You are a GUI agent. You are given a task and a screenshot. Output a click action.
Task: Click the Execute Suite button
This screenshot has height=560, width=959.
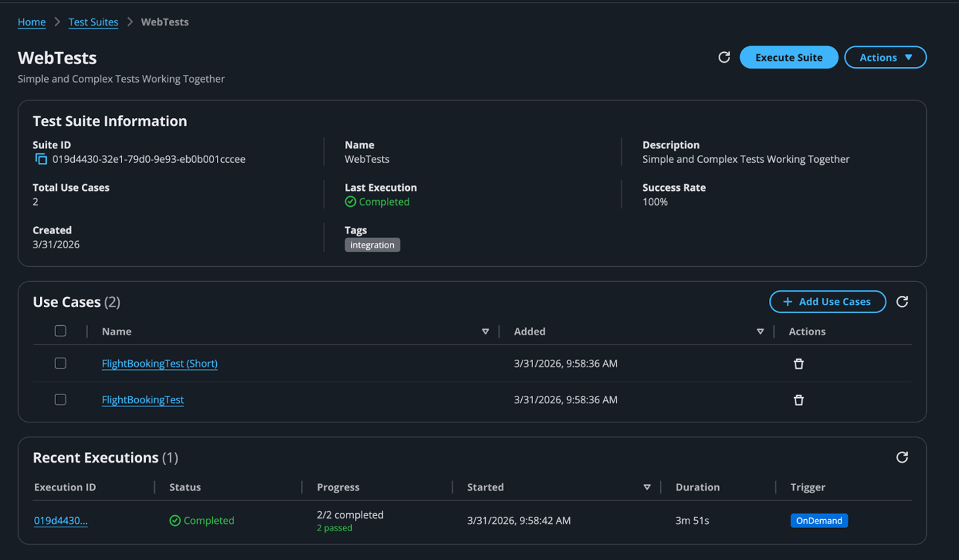tap(789, 57)
